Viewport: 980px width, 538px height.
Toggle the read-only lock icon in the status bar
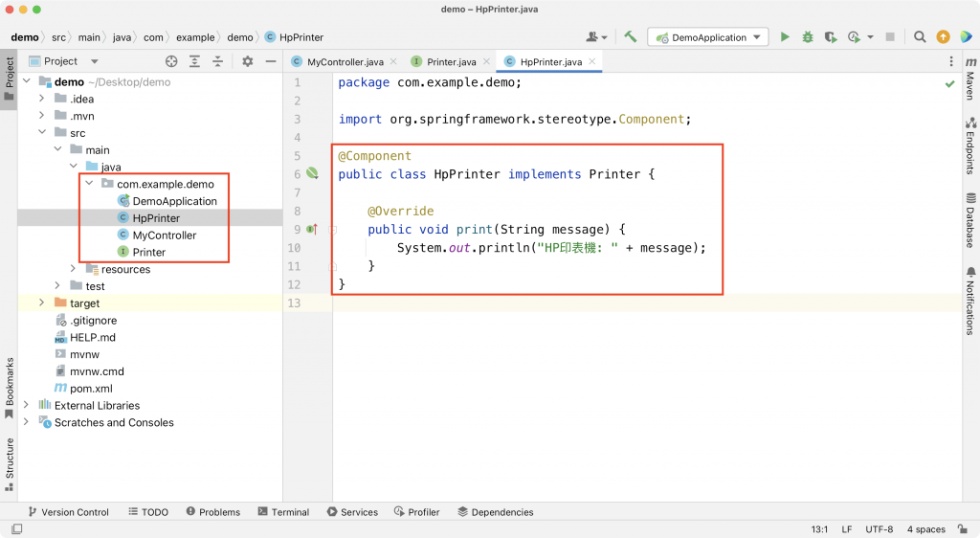pos(963,528)
